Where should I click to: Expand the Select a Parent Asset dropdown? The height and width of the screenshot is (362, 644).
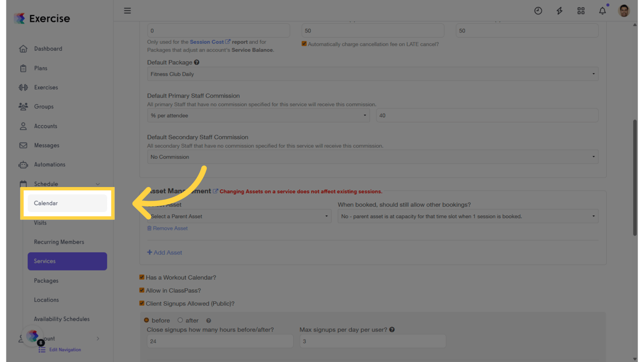239,216
